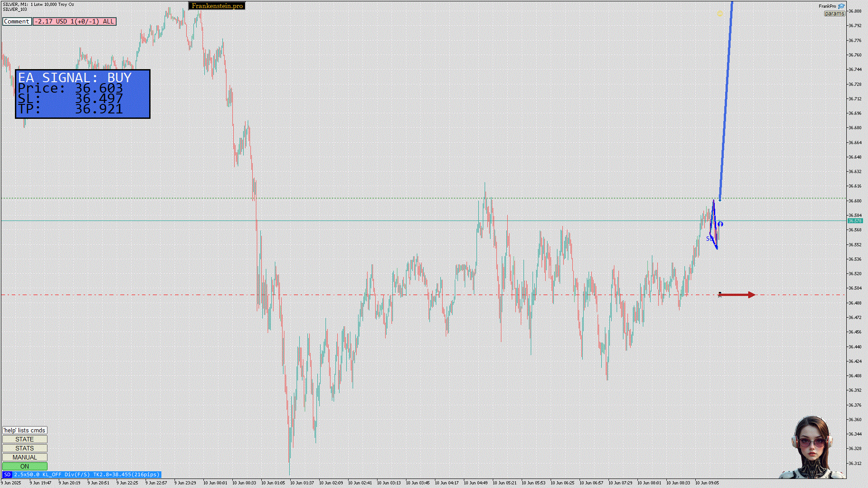Click the 'help' lists cmds input field
Image resolution: width=868 pixels, height=488 pixels.
[25, 430]
